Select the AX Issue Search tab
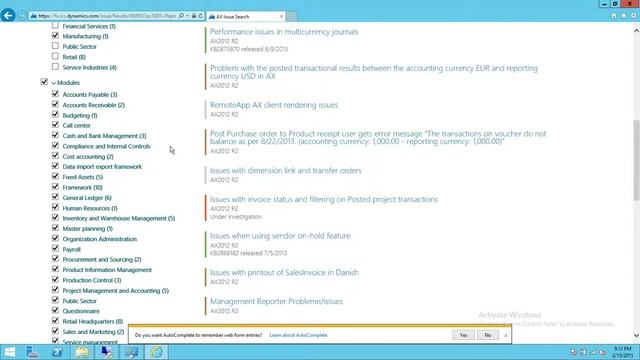Screen dimensions: 640x360 245,16
